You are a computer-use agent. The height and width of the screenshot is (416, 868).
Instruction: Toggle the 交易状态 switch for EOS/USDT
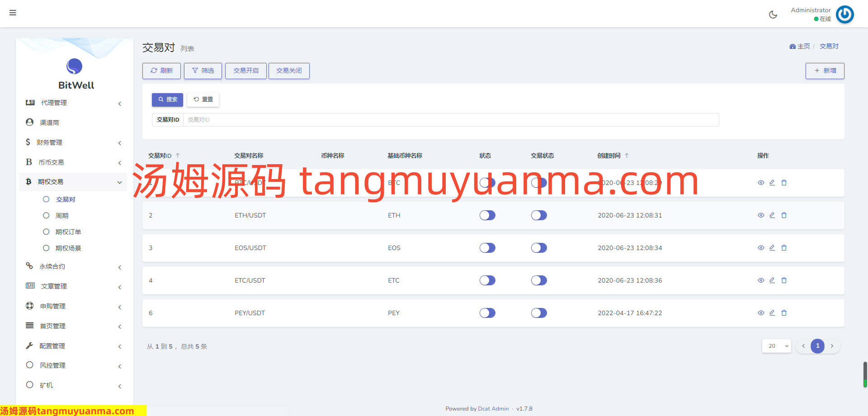pos(539,248)
